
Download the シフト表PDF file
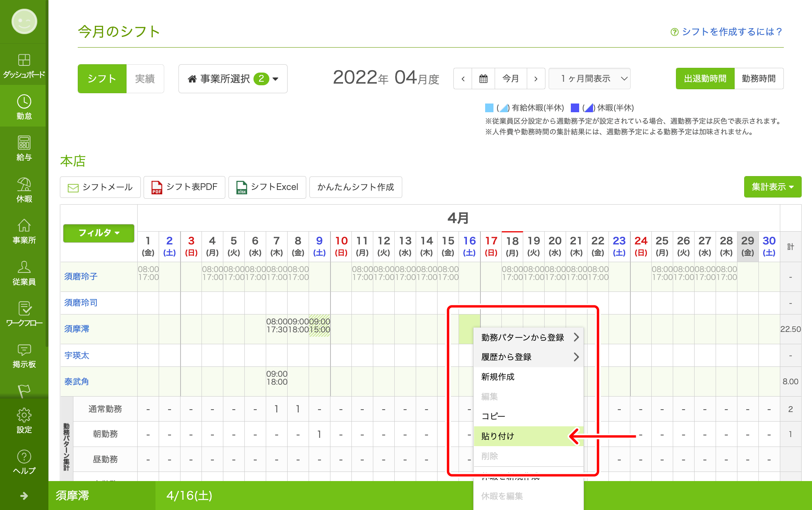click(x=184, y=187)
